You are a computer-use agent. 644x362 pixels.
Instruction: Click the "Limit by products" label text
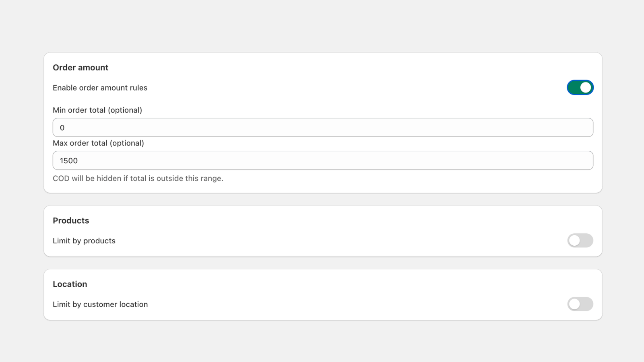coord(84,241)
